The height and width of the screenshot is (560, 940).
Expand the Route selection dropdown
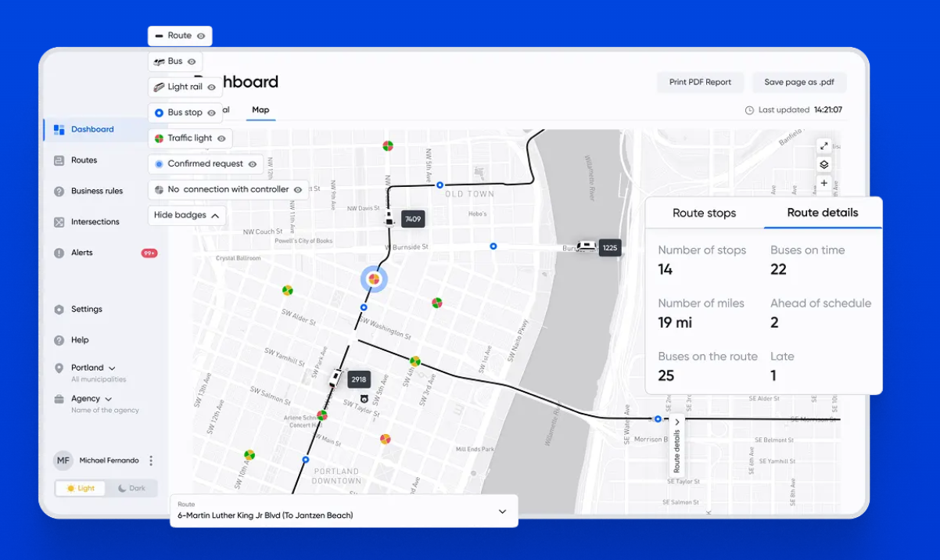pyautogui.click(x=502, y=512)
